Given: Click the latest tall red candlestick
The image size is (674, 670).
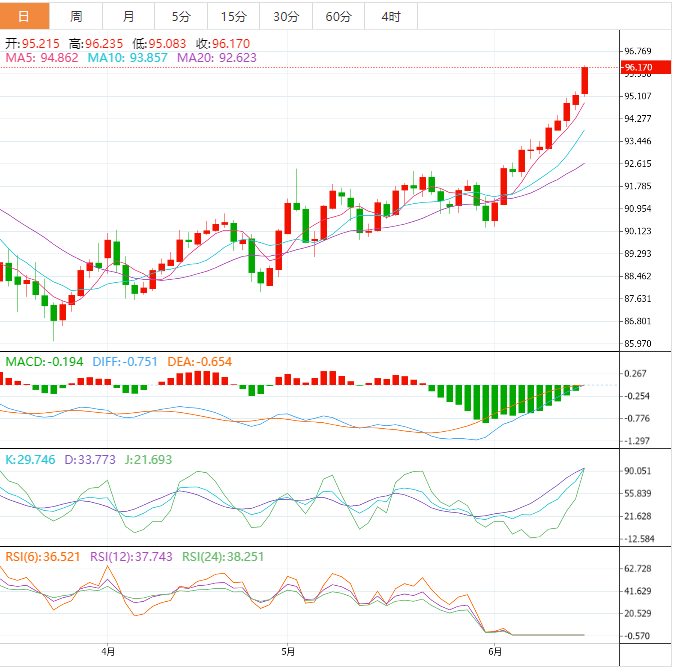Looking at the screenshot, I should 585,80.
